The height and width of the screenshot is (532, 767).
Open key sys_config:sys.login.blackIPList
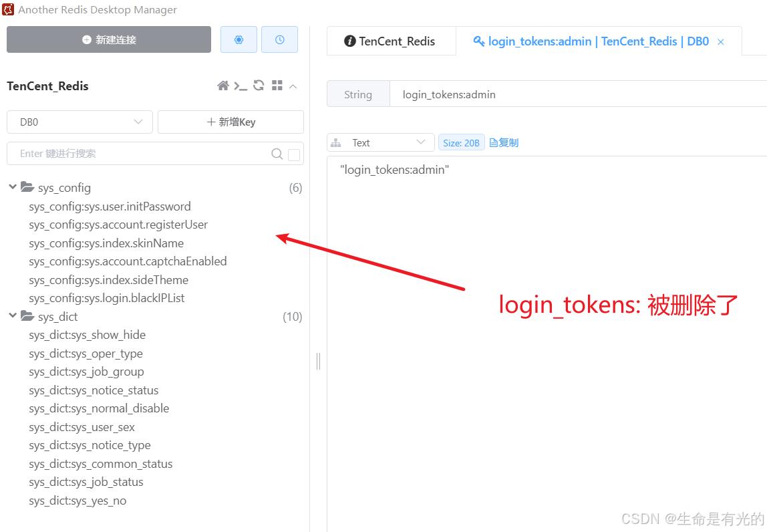[x=107, y=298]
